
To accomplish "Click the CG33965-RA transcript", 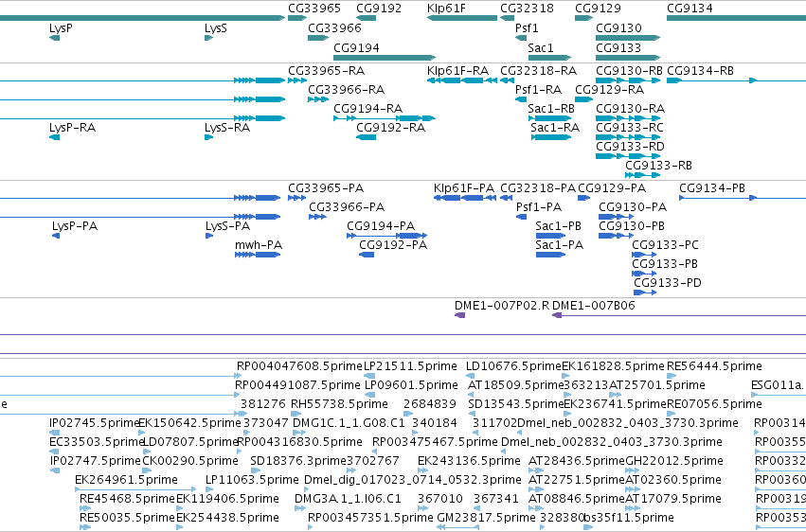I will (297, 80).
